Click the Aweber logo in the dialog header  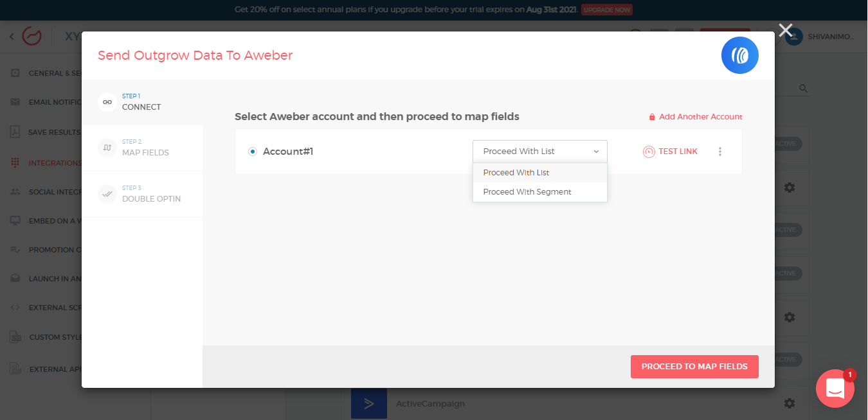pyautogui.click(x=739, y=55)
